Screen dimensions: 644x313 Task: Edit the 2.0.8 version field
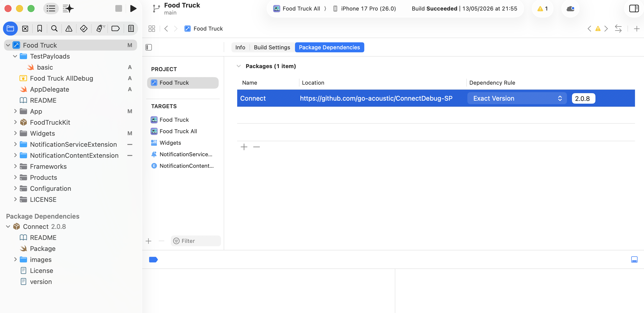pos(583,98)
